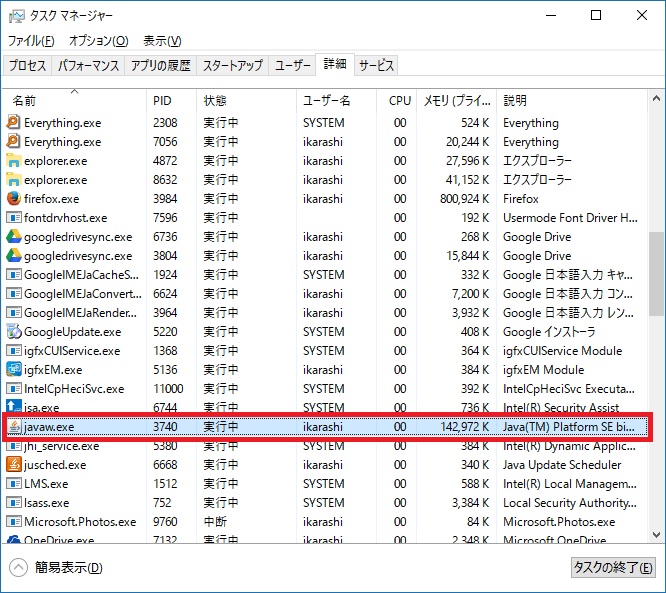Viewport: 666px width, 593px height.
Task: Maximize the Task Manager window
Action: click(x=596, y=16)
